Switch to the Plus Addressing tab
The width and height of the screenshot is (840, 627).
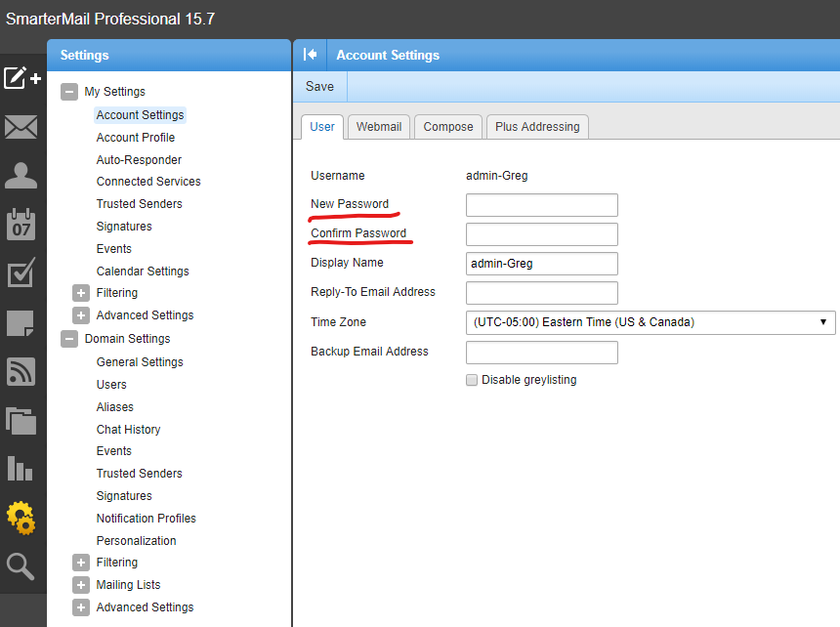click(x=537, y=127)
